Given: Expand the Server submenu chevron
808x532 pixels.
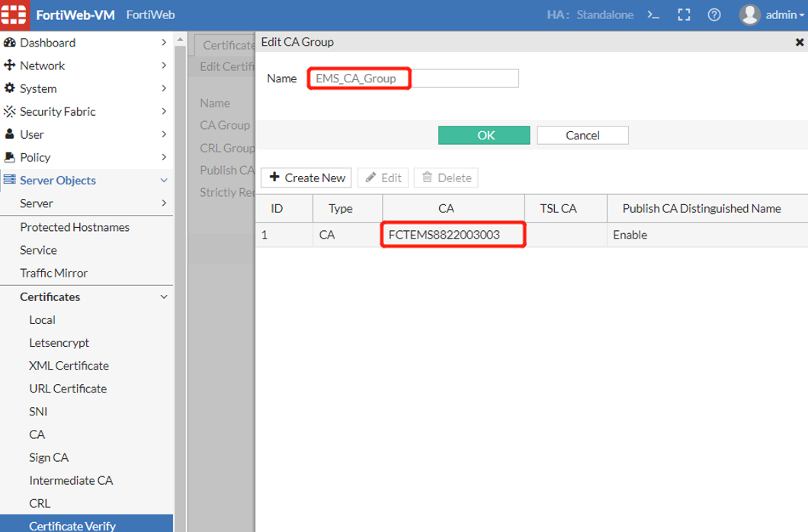Looking at the screenshot, I should (x=164, y=203).
